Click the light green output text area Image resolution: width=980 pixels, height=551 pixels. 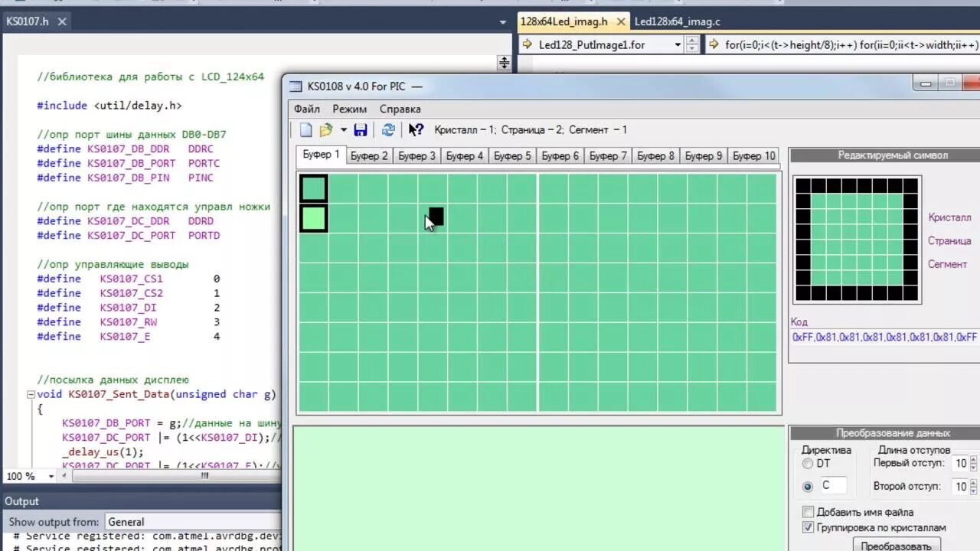coord(537,489)
